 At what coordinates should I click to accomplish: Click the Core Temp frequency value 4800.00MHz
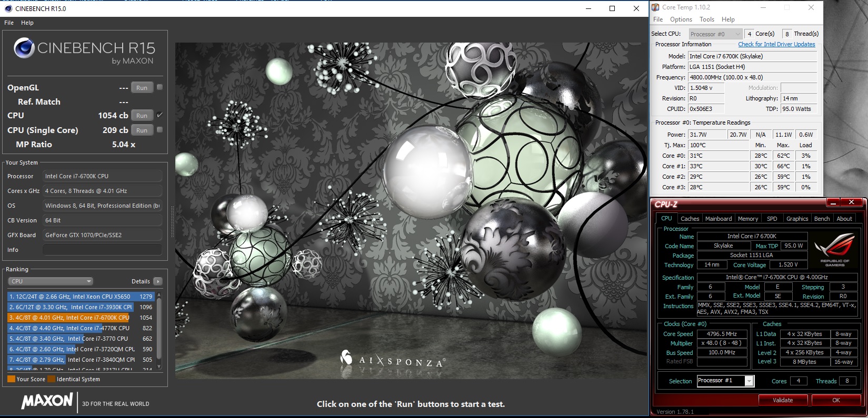click(x=752, y=77)
